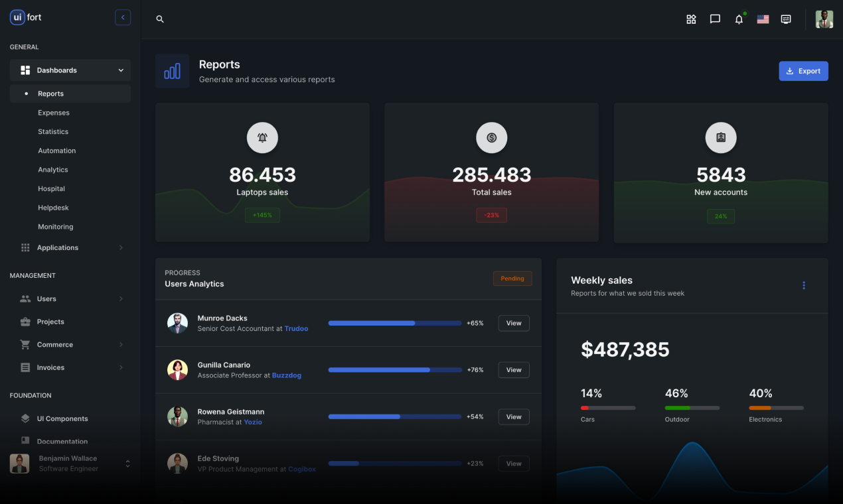Open the notifications bell in header
The image size is (843, 504).
739,19
